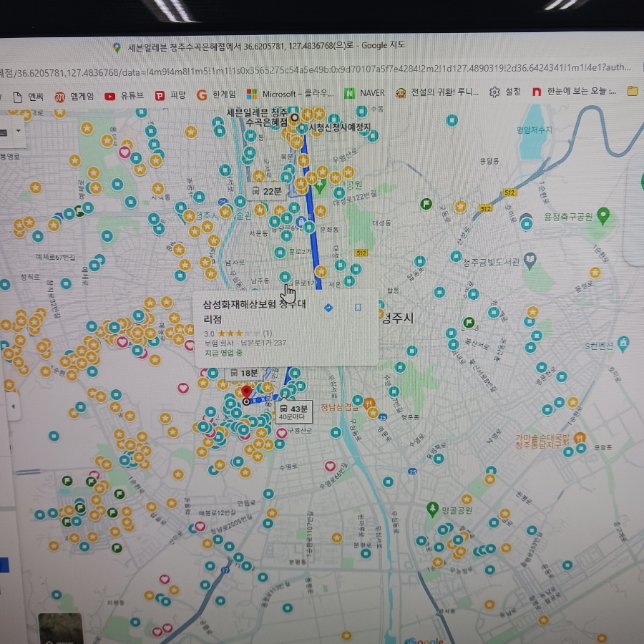Click the 용담동 neighborhood label
Screen dimensions: 644x644
[489, 161]
